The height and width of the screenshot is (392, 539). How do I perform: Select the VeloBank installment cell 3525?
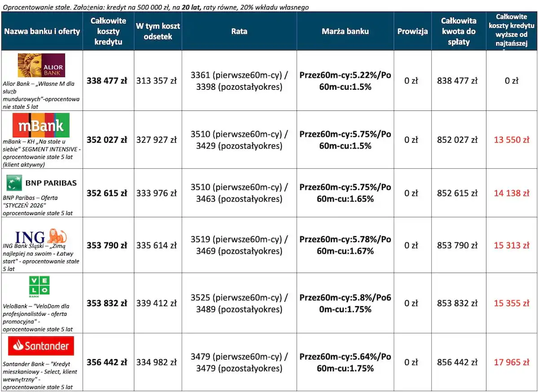(239, 303)
